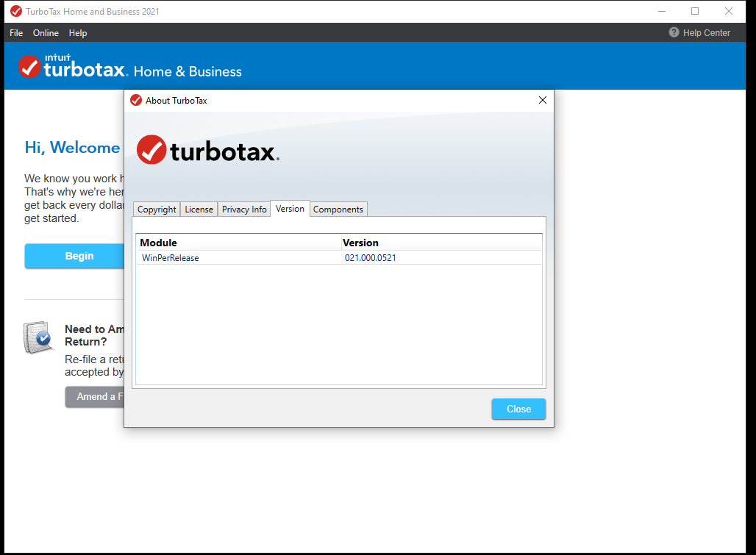Click the Close button in About dialog
The image size is (756, 555).
point(518,409)
